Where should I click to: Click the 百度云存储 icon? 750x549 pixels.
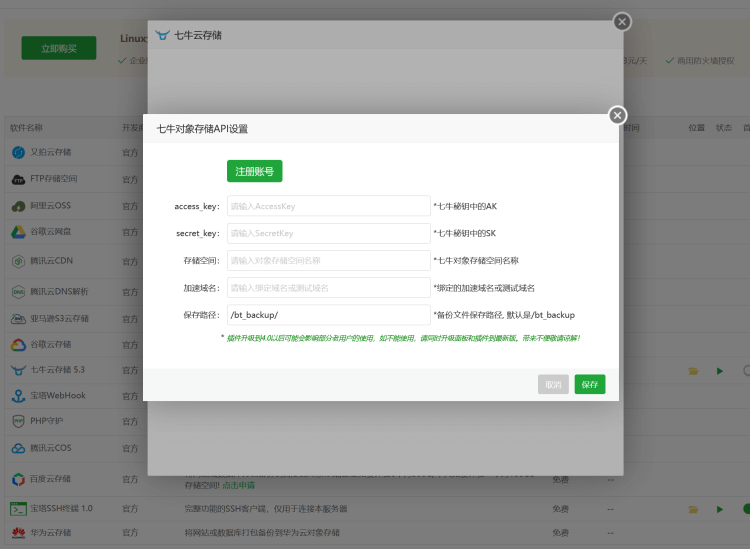pyautogui.click(x=18, y=479)
